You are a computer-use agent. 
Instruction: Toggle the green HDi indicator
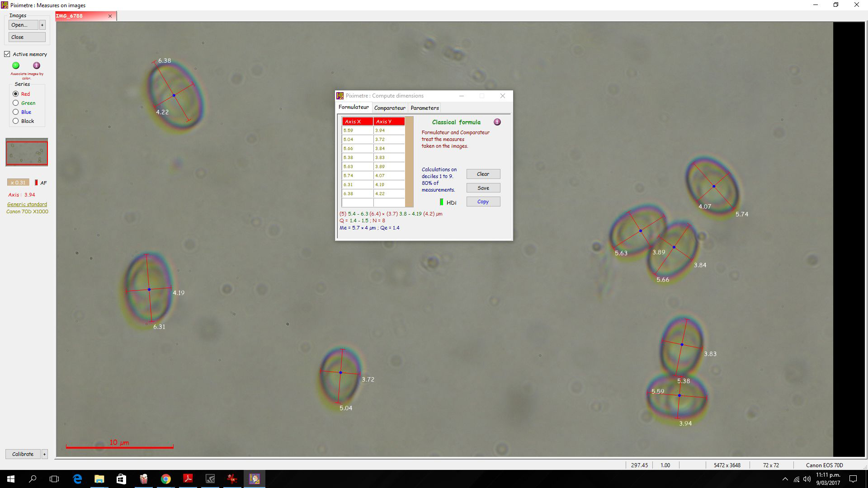coord(442,202)
